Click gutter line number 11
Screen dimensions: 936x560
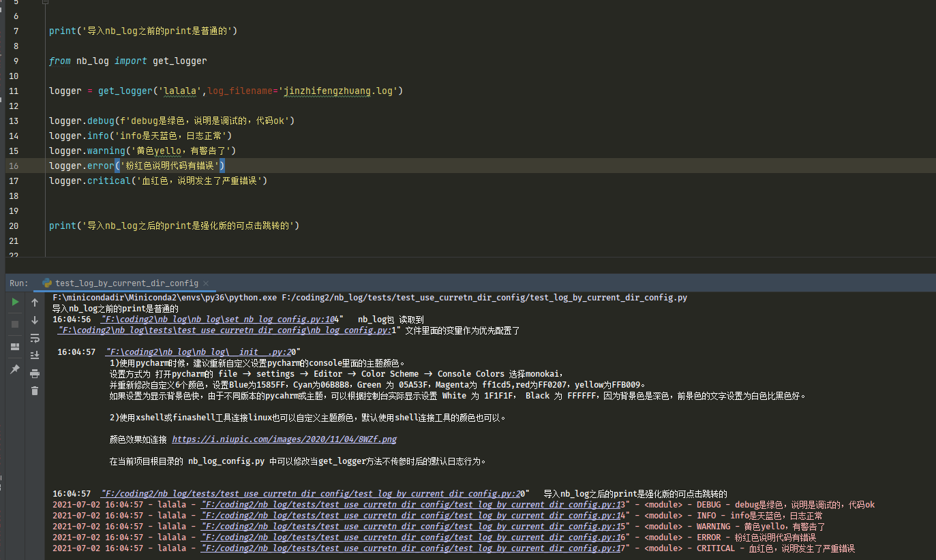pos(14,91)
